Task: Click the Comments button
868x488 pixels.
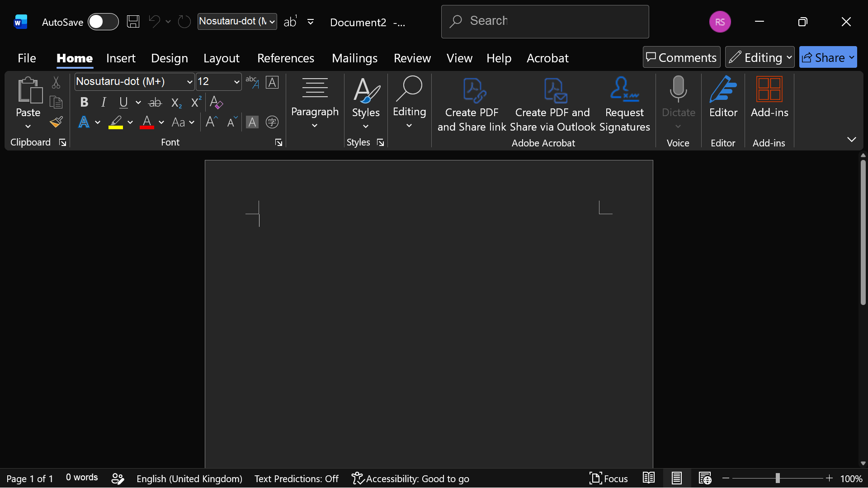Action: point(682,57)
